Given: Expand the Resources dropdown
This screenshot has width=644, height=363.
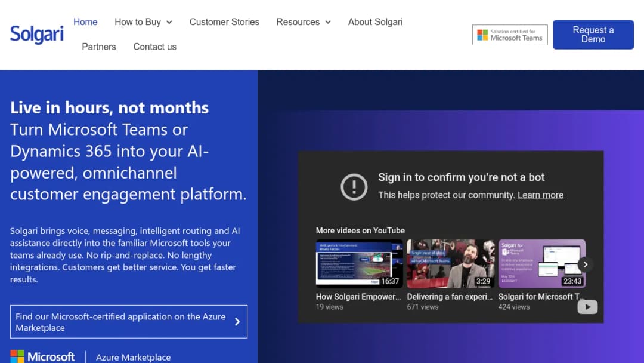Looking at the screenshot, I should [304, 22].
